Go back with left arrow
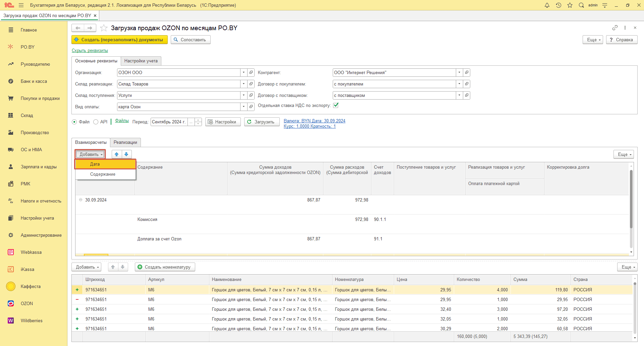644x346 pixels. click(x=78, y=28)
